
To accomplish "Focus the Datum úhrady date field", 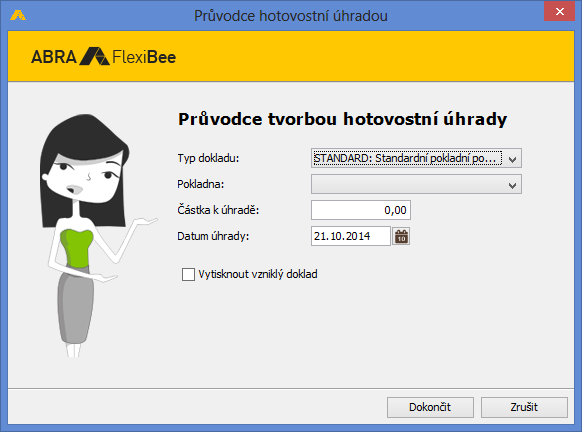I will 351,236.
